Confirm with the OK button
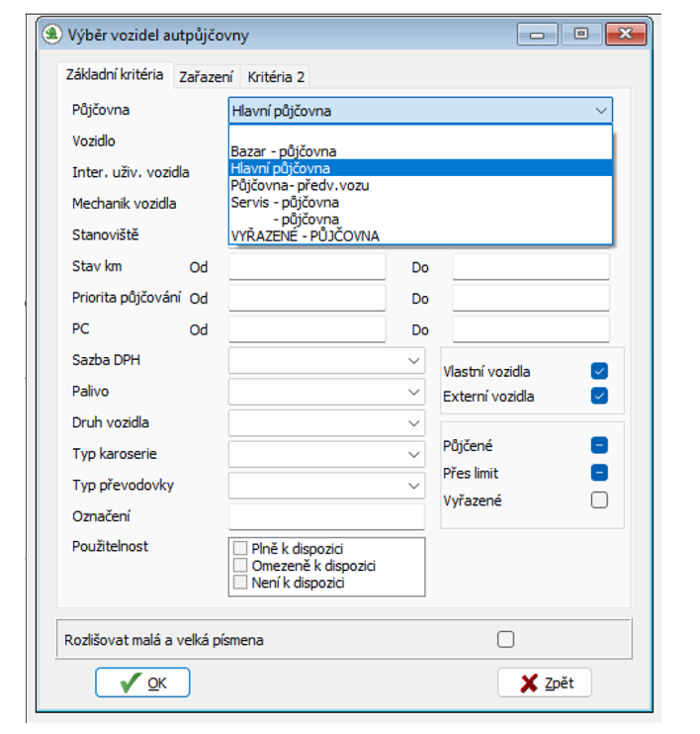Image resolution: width=700 pixels, height=734 pixels. [x=142, y=683]
